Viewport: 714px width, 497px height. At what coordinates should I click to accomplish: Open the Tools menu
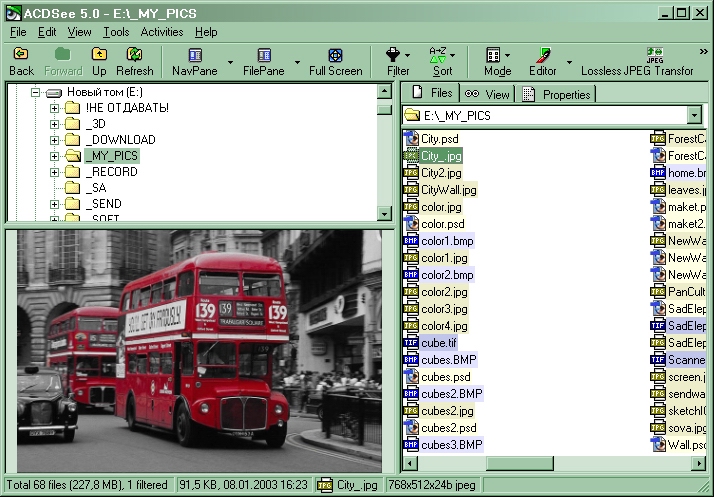point(115,32)
